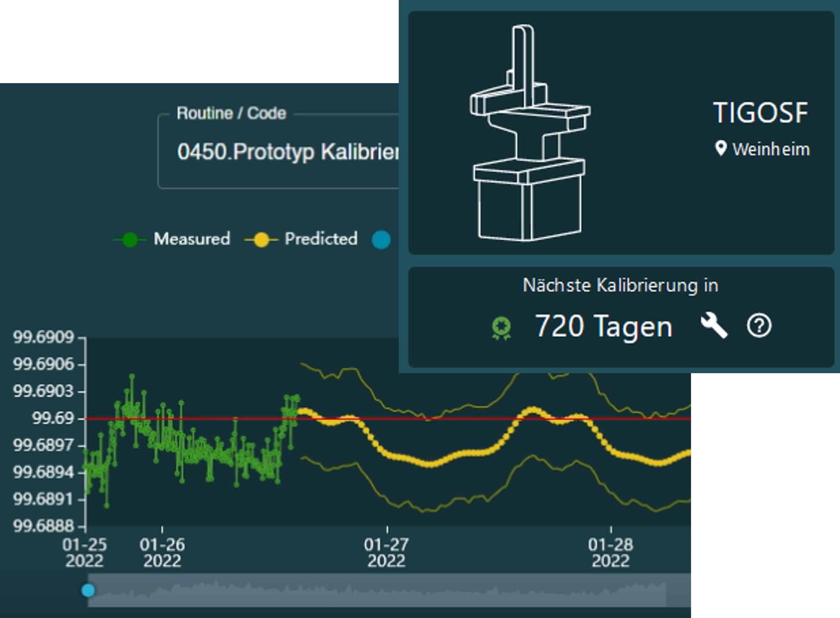This screenshot has width=840, height=618.
Task: Click the yellow Predicted legend marker
Action: [x=261, y=240]
